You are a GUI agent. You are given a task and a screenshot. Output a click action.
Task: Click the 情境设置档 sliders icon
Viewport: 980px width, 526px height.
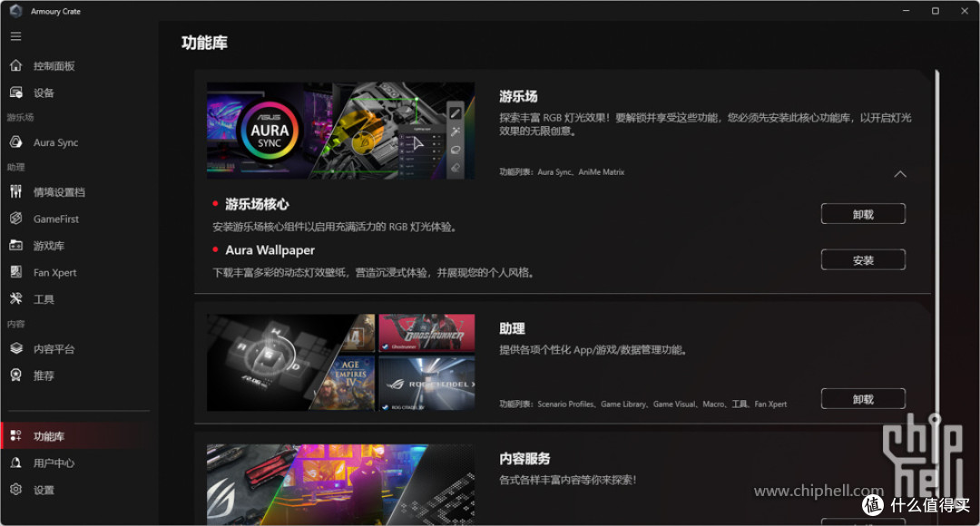(x=16, y=191)
